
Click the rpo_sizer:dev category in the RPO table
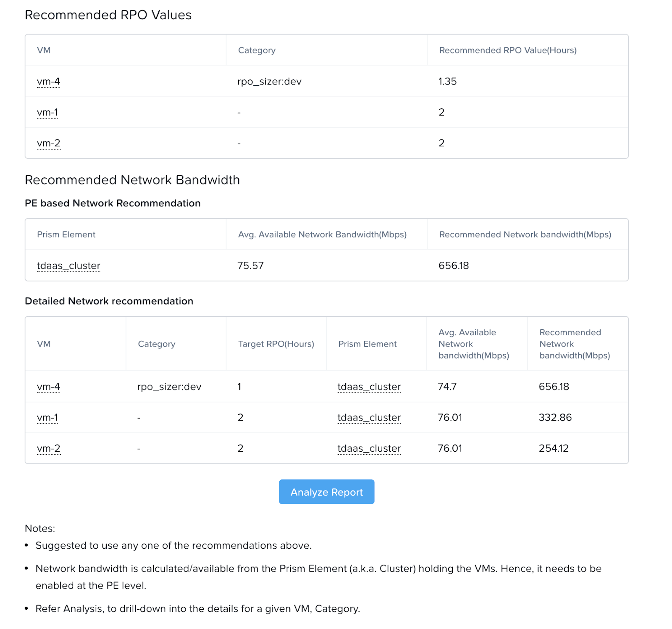(269, 82)
